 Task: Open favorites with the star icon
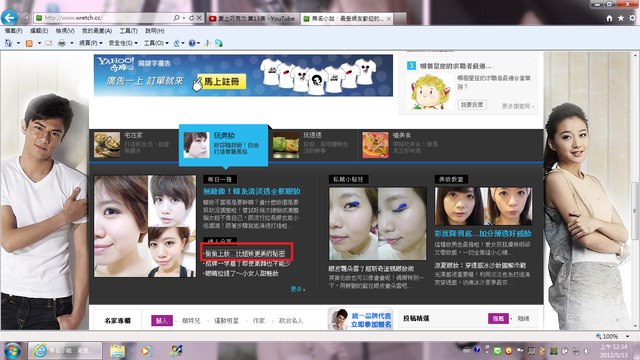click(621, 18)
